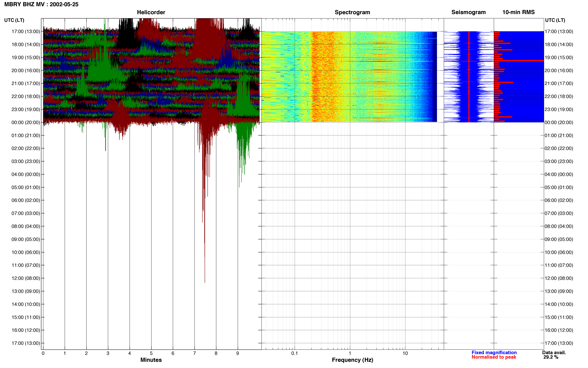Screen dimensions: 588x368
Task: Click 03:00 (23:00) on the RMS time axis
Action: [x=559, y=161]
